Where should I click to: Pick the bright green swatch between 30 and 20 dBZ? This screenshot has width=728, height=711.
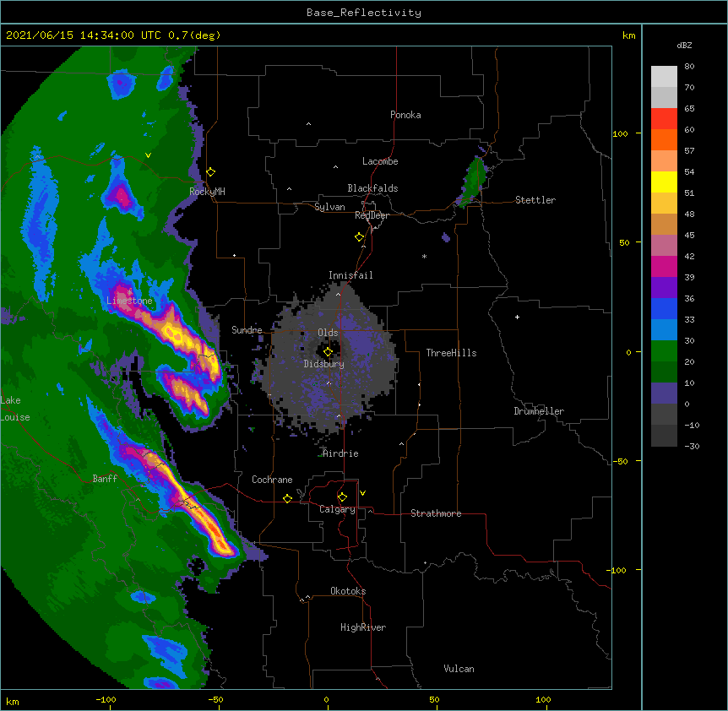[x=664, y=351]
